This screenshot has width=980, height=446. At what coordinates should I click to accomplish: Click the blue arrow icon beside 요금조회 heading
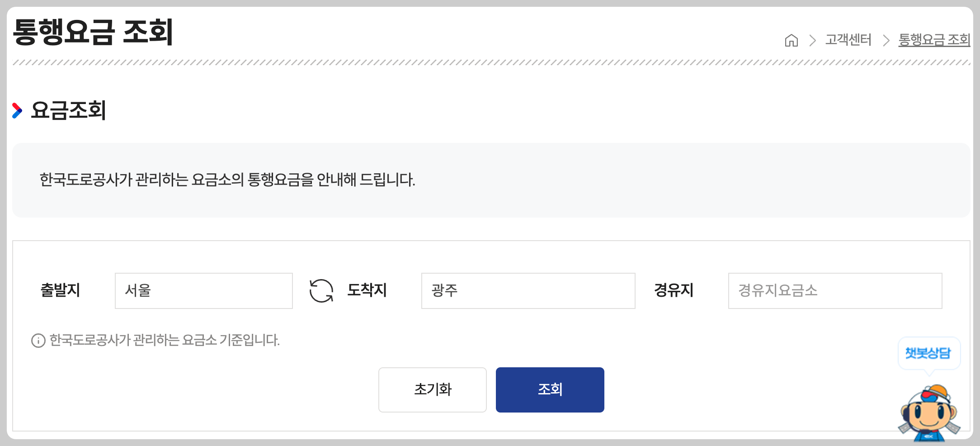18,109
